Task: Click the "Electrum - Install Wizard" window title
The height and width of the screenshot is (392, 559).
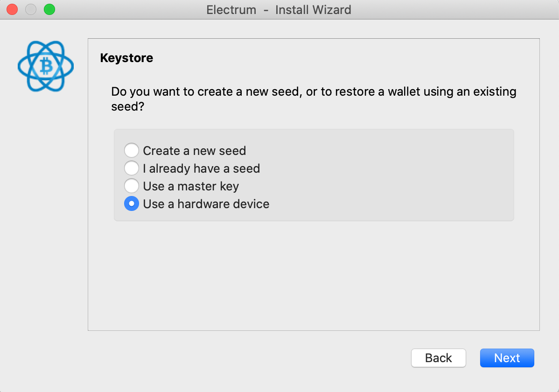Action: pyautogui.click(x=279, y=9)
